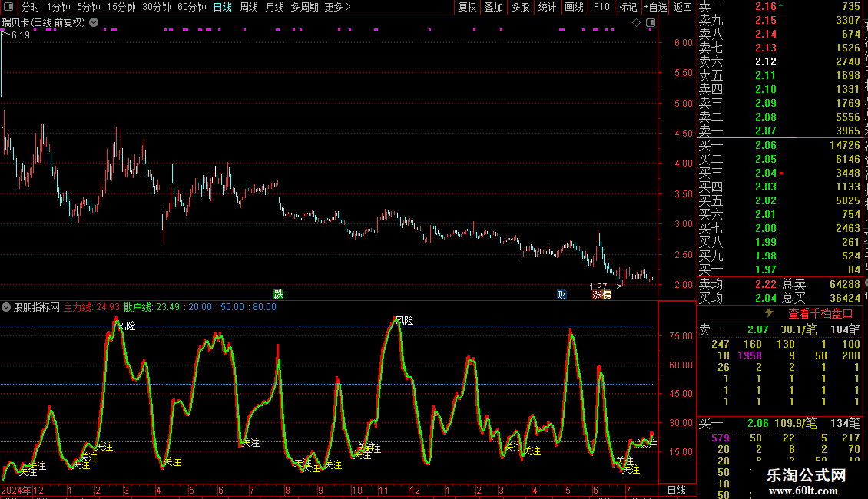
Task: Click the 叠加 overlay button
Action: pos(494,7)
